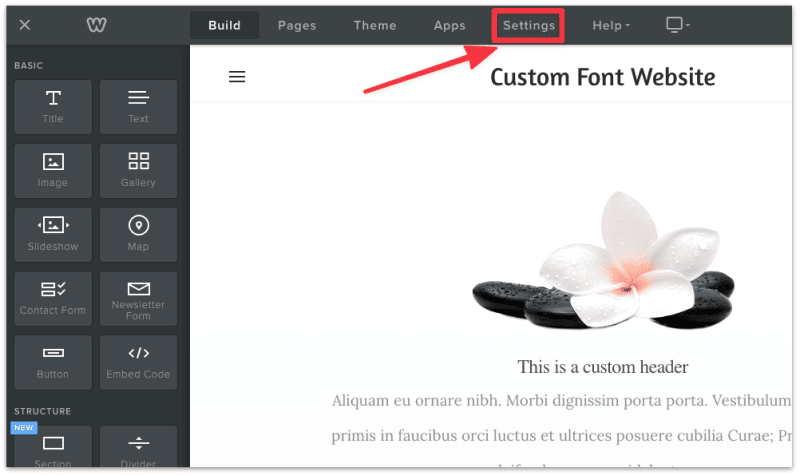800x476 pixels.
Task: Switch to the Build tab
Action: coord(224,25)
